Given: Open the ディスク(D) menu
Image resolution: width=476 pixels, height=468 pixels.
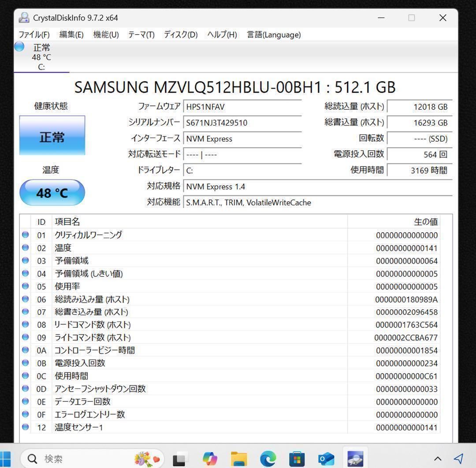Looking at the screenshot, I should [x=181, y=34].
